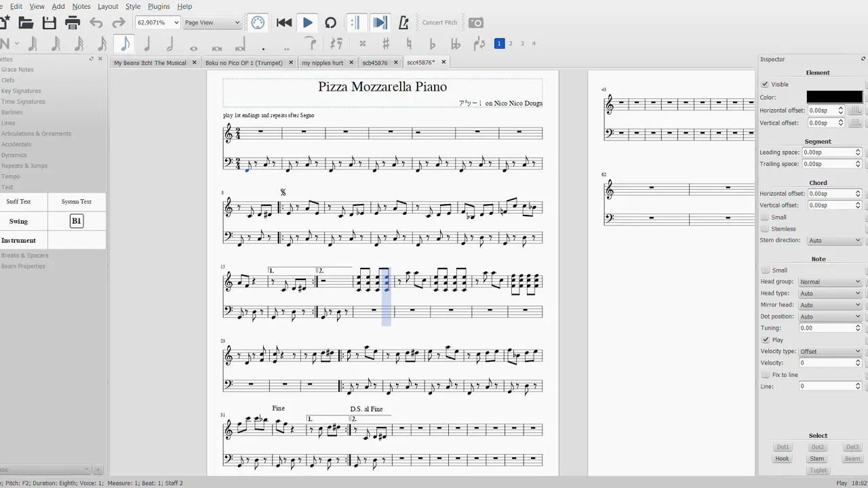Enable Small under Chord section

coord(765,218)
